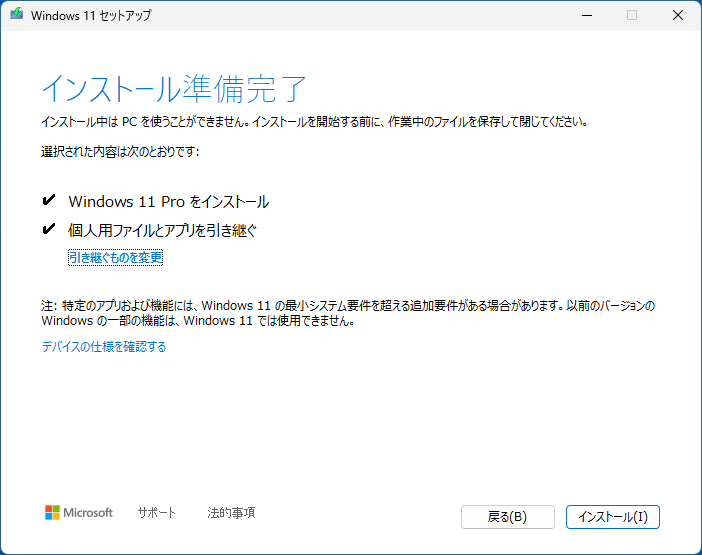
Task: Close the Windows 11 セットアップ window
Action: (678, 15)
